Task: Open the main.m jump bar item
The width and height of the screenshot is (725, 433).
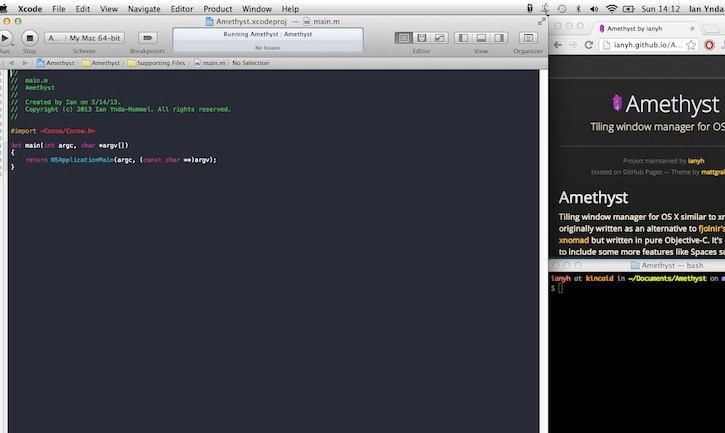Action: click(209, 63)
